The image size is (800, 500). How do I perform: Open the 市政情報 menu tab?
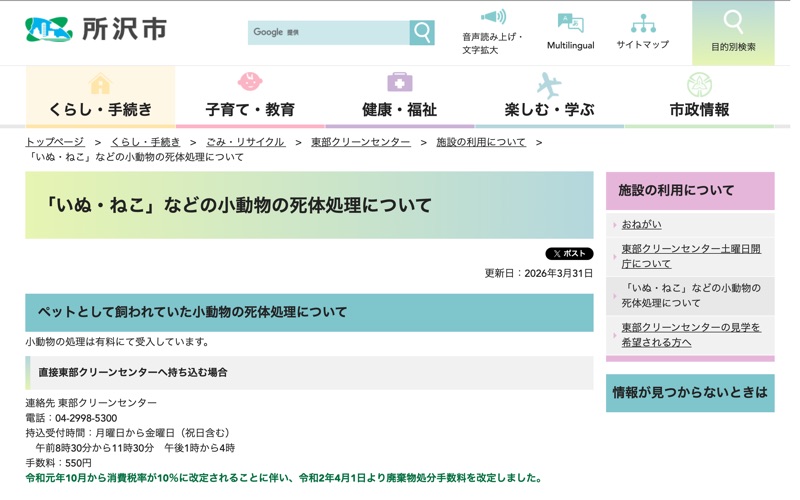[699, 96]
